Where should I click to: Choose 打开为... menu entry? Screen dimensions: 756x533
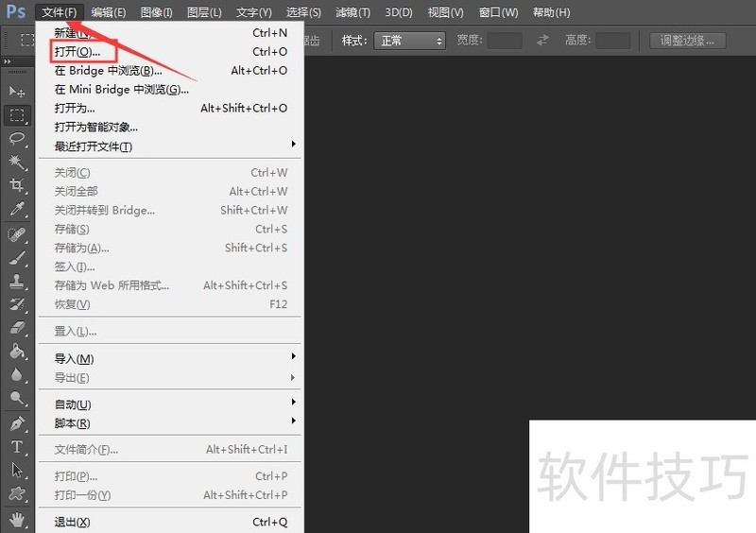click(170, 108)
